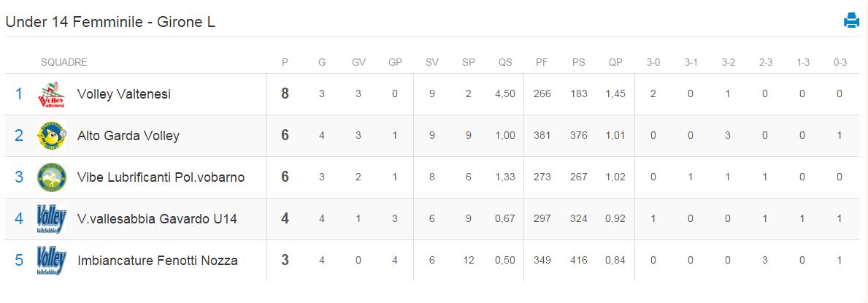Click the V.vallesabbia Gavardo U14 team name
This screenshot has width=868, height=303.
coord(157,219)
